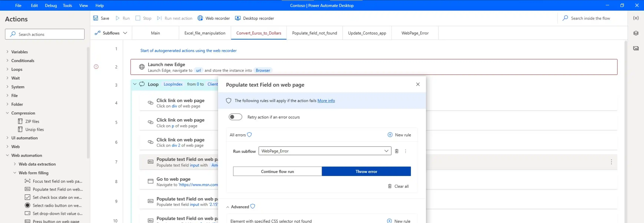The height and width of the screenshot is (223, 644).
Task: Collapse the Compression actions group
Action: pyautogui.click(x=7, y=113)
